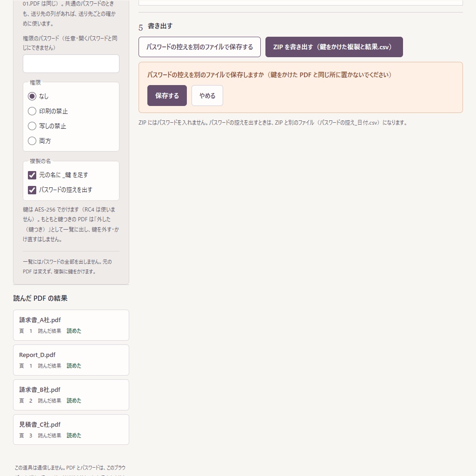Pick the 両方 permission radio button

click(x=32, y=141)
